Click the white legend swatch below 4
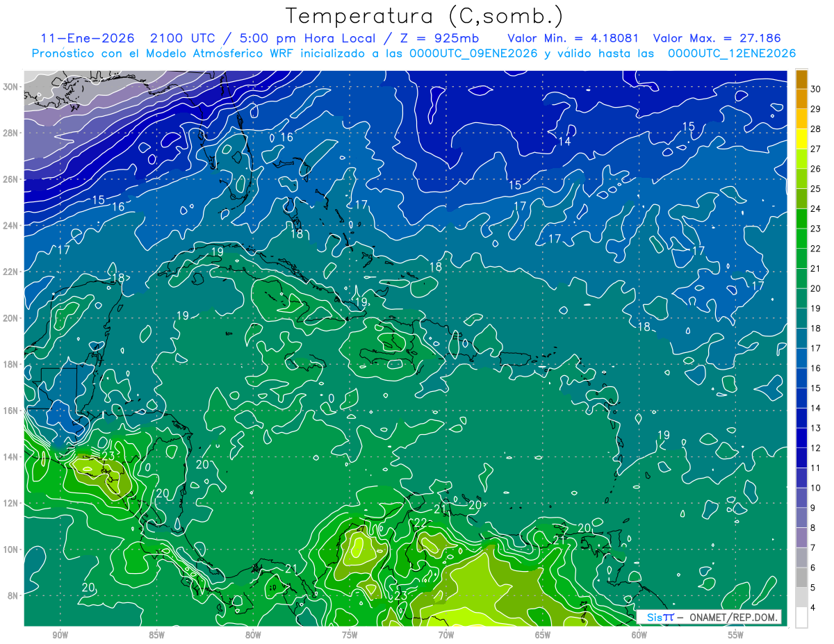Screen dimensions: 834x644 coord(801,618)
